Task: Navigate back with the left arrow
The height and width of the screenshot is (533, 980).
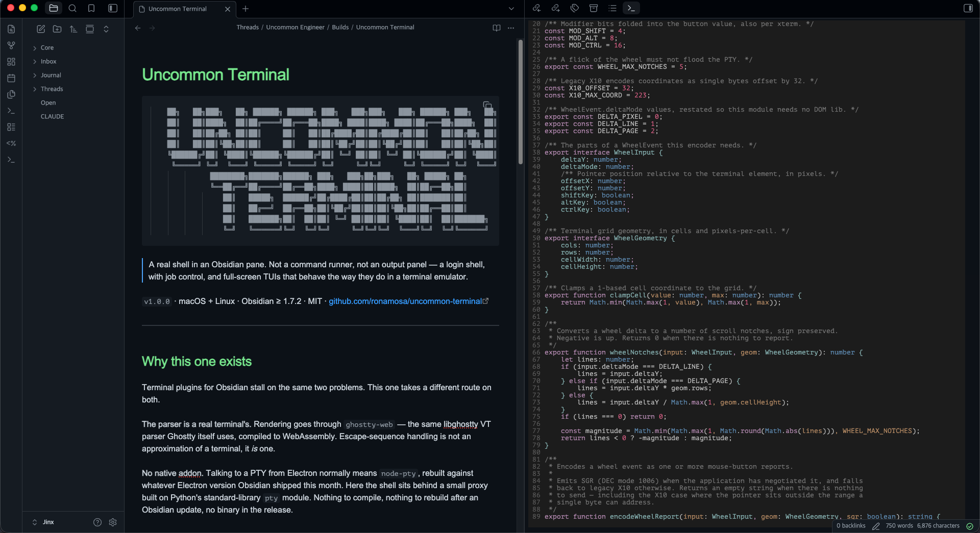Action: tap(138, 28)
